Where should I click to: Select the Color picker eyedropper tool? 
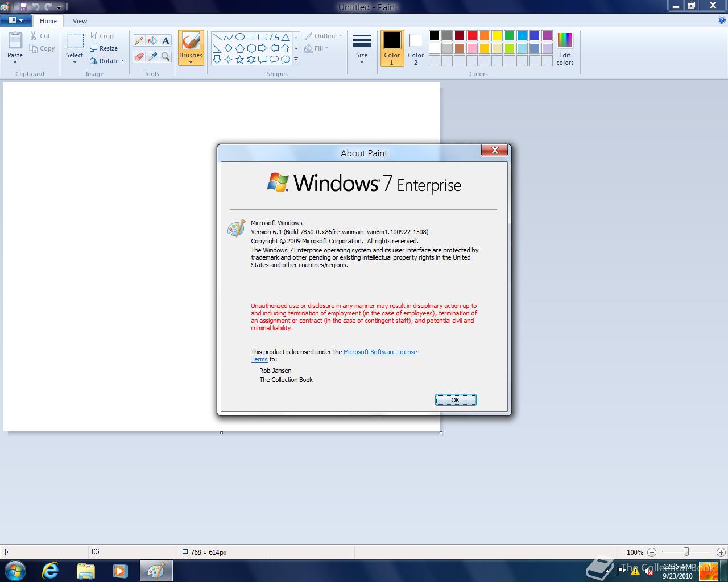[152, 57]
